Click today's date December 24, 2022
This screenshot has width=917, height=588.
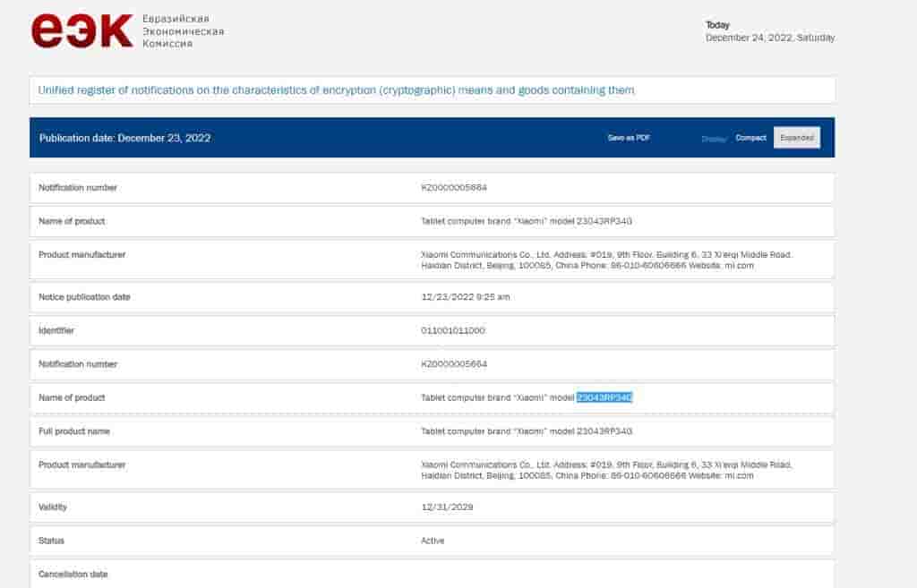[x=769, y=38]
